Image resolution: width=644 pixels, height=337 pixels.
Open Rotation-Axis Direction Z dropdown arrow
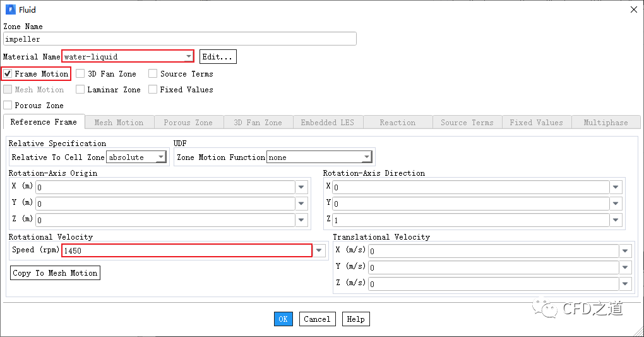[617, 219]
